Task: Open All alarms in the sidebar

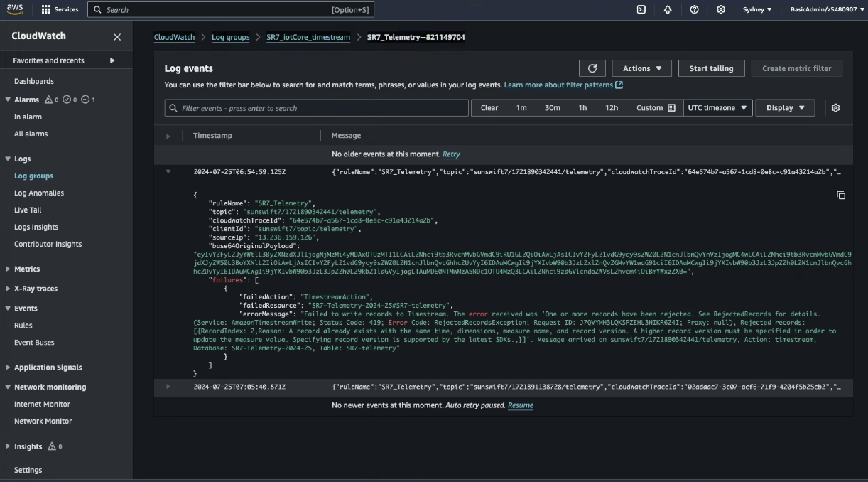Action: (x=31, y=134)
